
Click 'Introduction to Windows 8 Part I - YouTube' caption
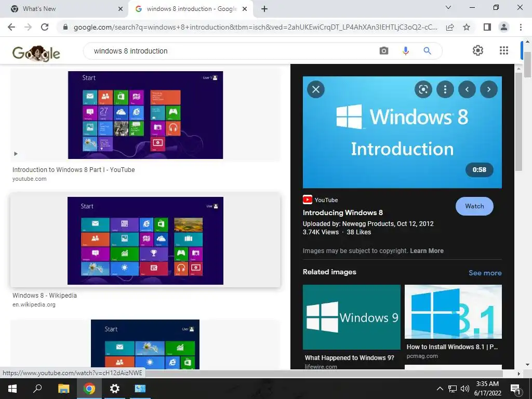tap(74, 170)
